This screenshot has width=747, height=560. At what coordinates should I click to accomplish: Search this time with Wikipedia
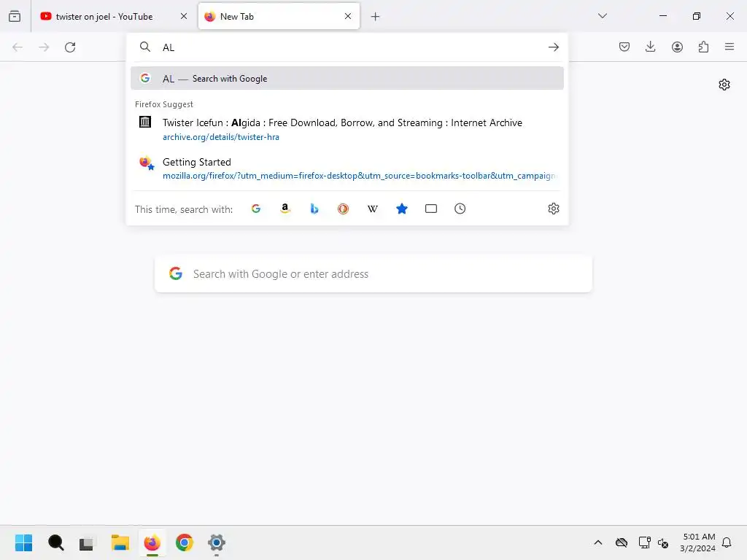[373, 209]
